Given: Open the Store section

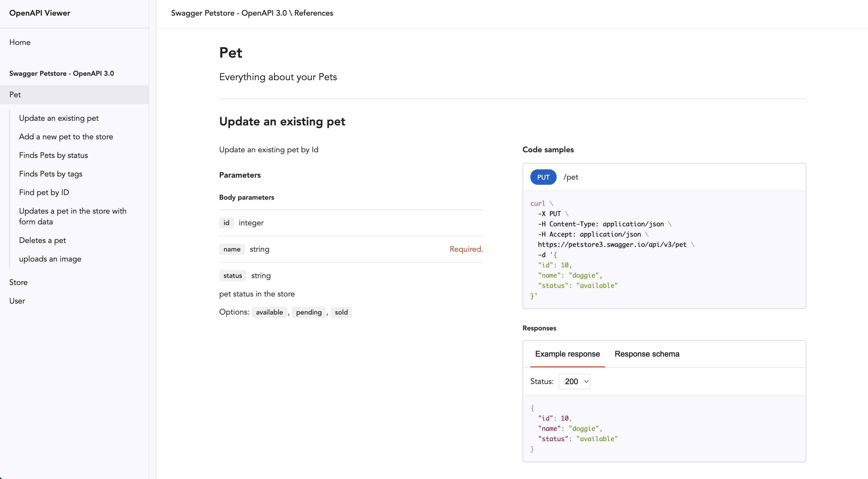Looking at the screenshot, I should point(18,282).
